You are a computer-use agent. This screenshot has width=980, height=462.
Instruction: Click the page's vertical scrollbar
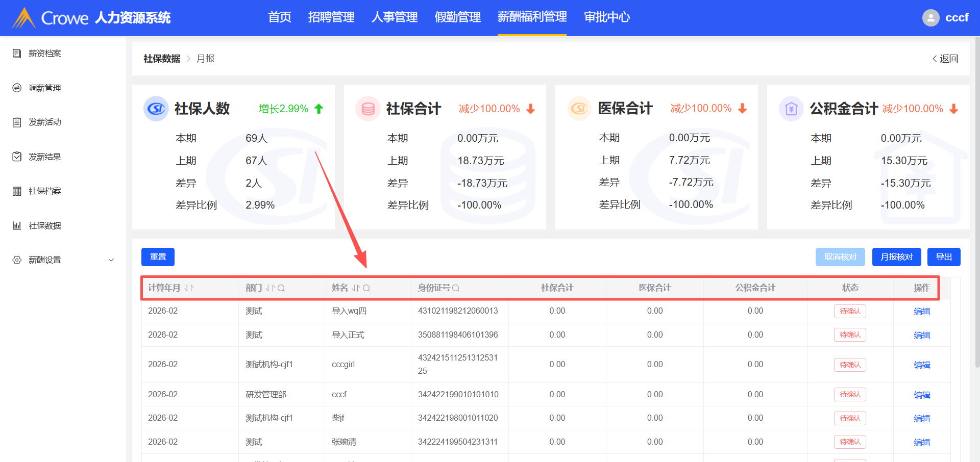coord(977,204)
